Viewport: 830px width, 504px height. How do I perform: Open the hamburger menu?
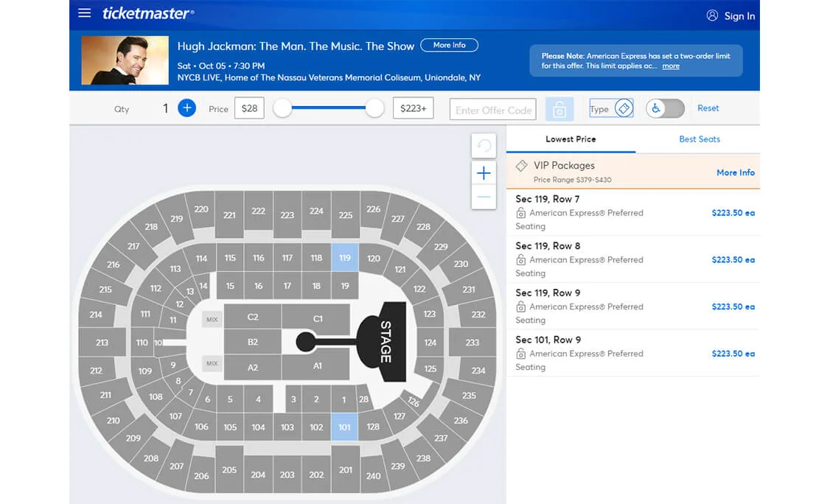85,13
